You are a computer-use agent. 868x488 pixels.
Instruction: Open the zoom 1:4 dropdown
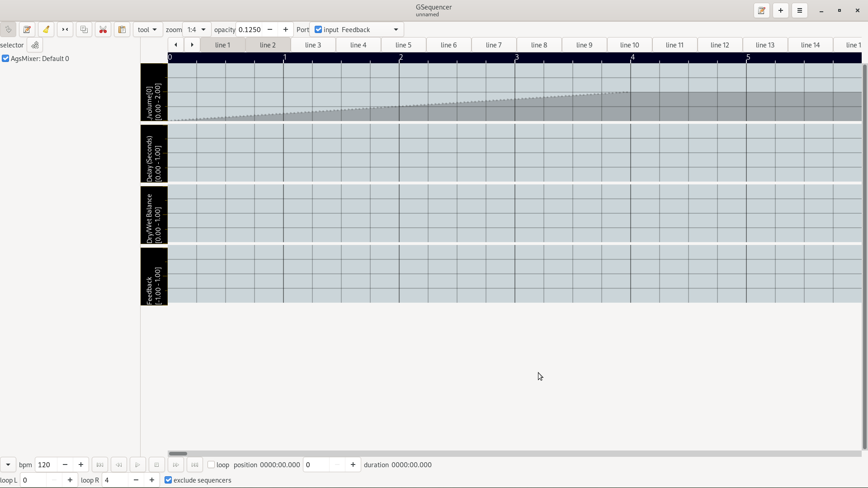coord(196,29)
